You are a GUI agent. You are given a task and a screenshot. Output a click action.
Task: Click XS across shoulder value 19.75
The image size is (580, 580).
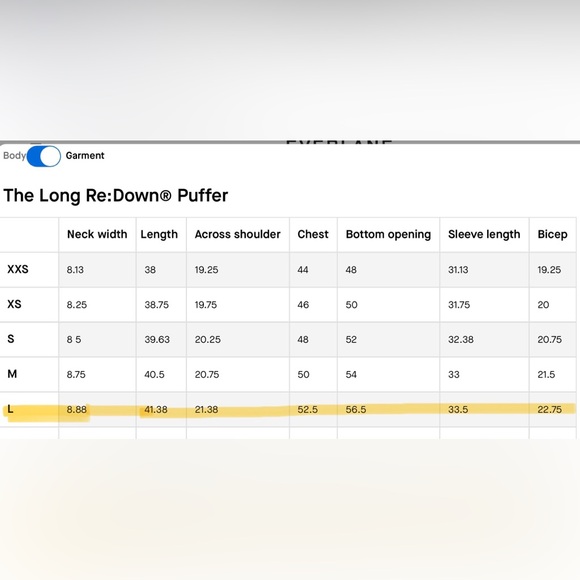tap(206, 305)
